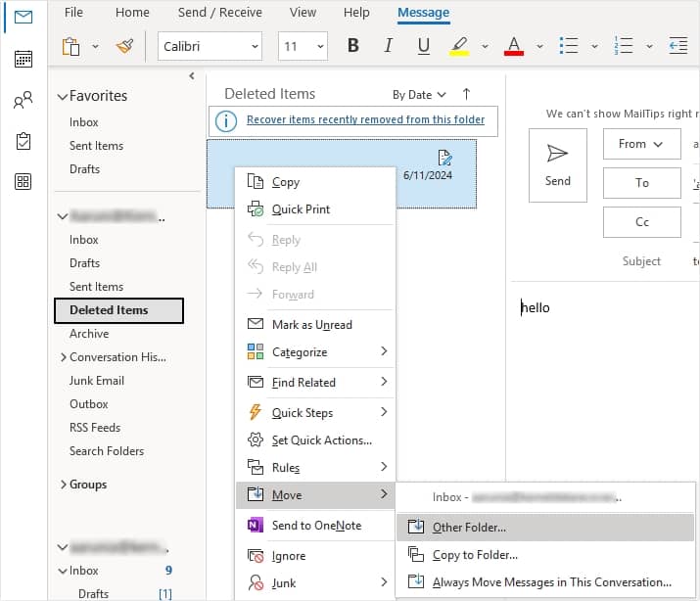The image size is (700, 601).
Task: Open numbering style dropdown arrow
Action: pos(649,46)
